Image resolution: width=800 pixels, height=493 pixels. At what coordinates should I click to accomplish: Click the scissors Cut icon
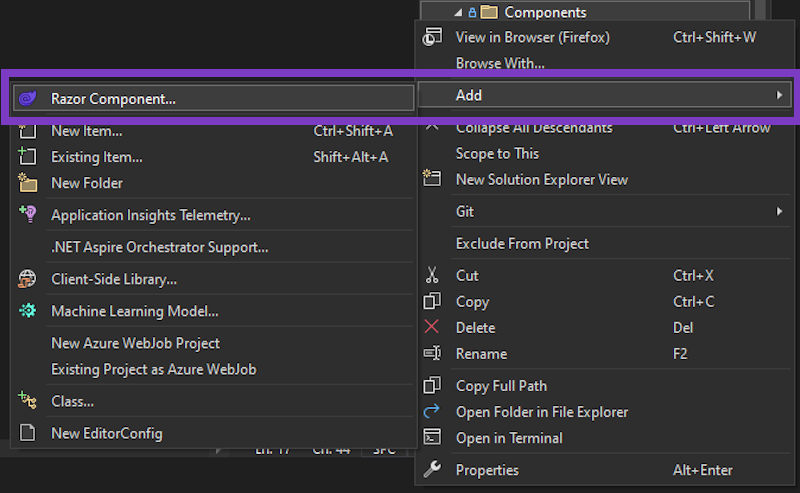click(432, 275)
